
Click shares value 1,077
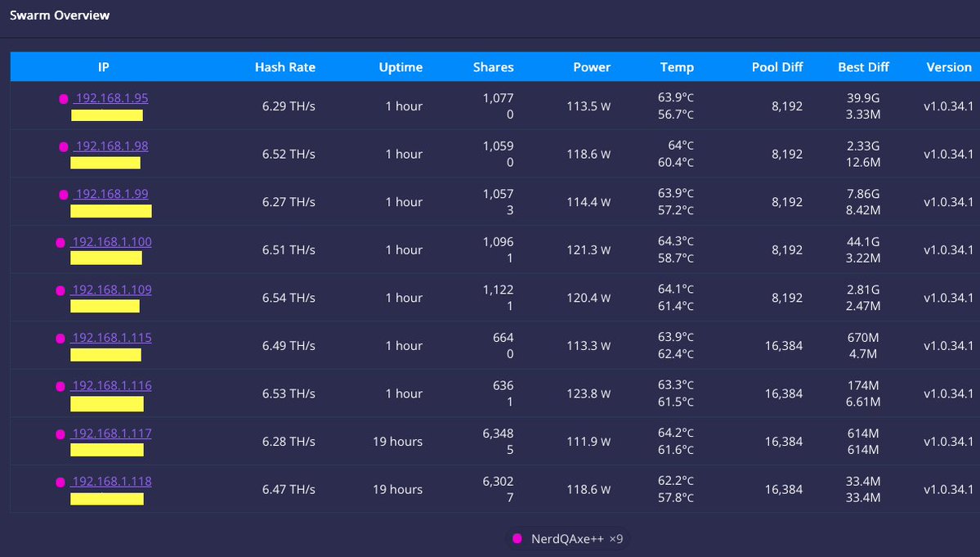498,98
